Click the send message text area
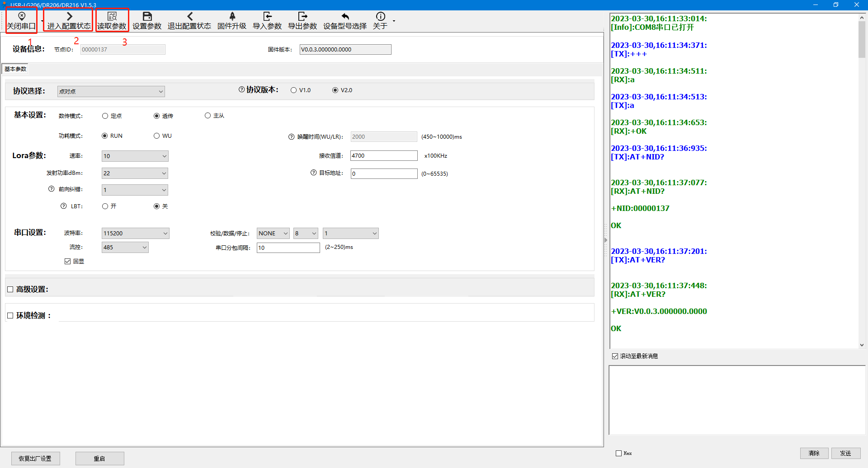The width and height of the screenshot is (868, 468). (737, 400)
